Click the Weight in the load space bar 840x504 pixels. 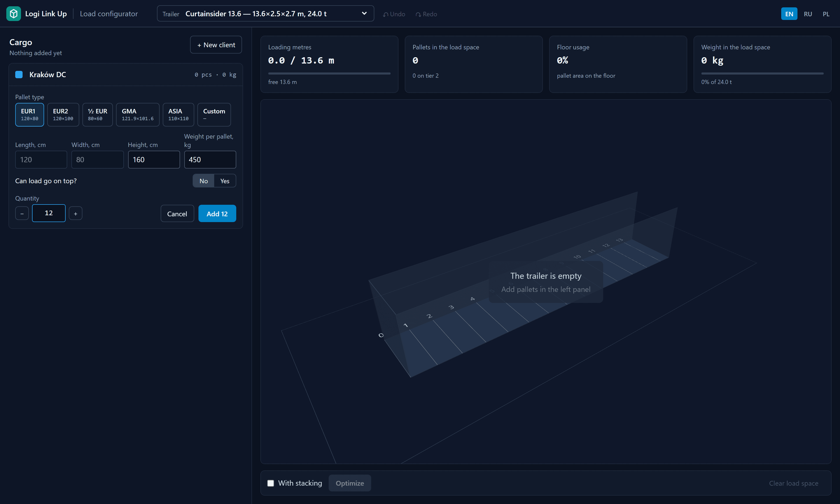[x=762, y=73]
